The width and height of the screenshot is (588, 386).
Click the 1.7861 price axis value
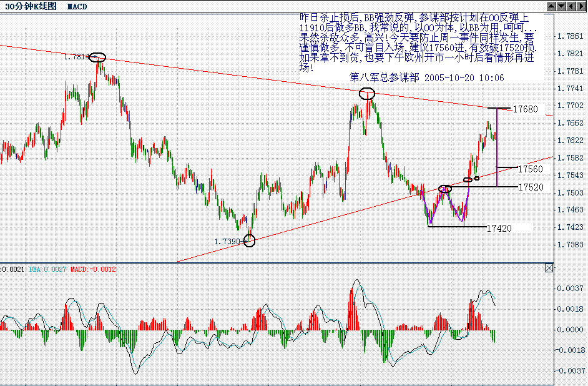click(571, 36)
